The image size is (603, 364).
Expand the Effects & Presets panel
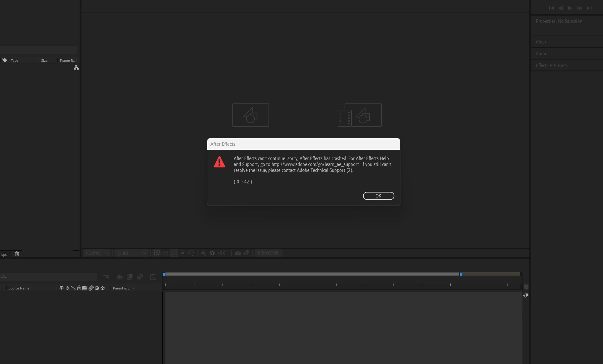(552, 66)
